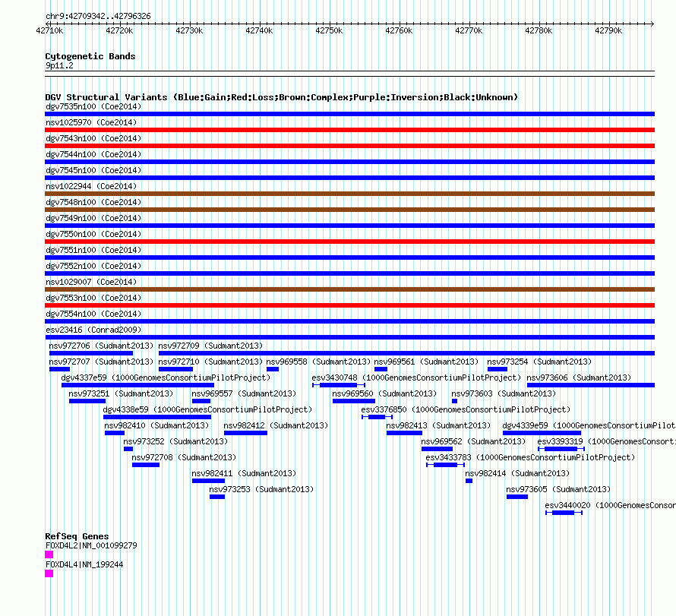676x616 pixels.
Task: Open the tiny nsv982414 variant bar
Action: [x=469, y=481]
